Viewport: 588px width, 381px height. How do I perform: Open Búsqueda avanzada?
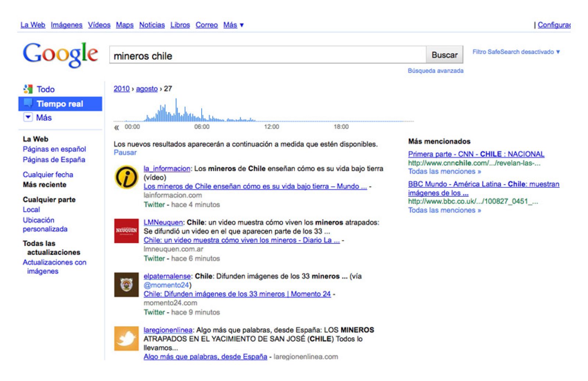[435, 71]
